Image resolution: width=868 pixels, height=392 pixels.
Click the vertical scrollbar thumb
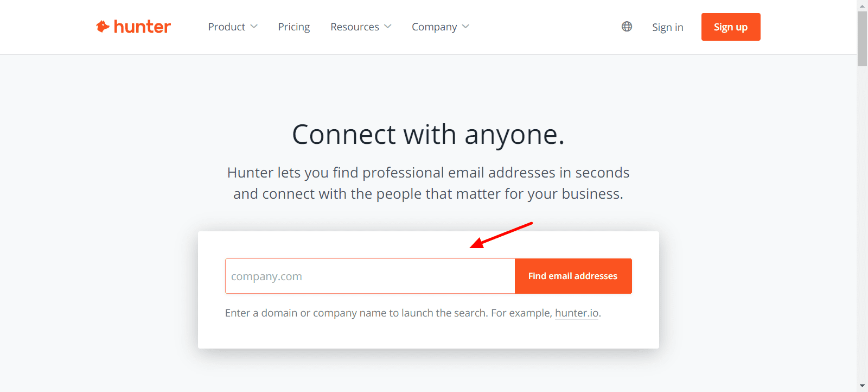862,38
